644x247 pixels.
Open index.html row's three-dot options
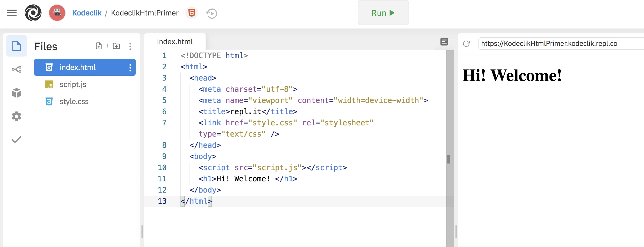tap(130, 67)
